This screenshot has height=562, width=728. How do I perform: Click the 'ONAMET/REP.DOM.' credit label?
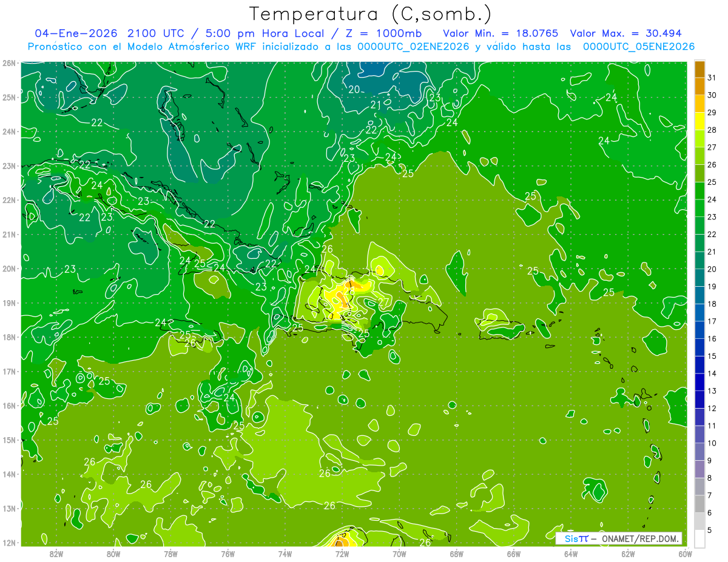click(641, 538)
